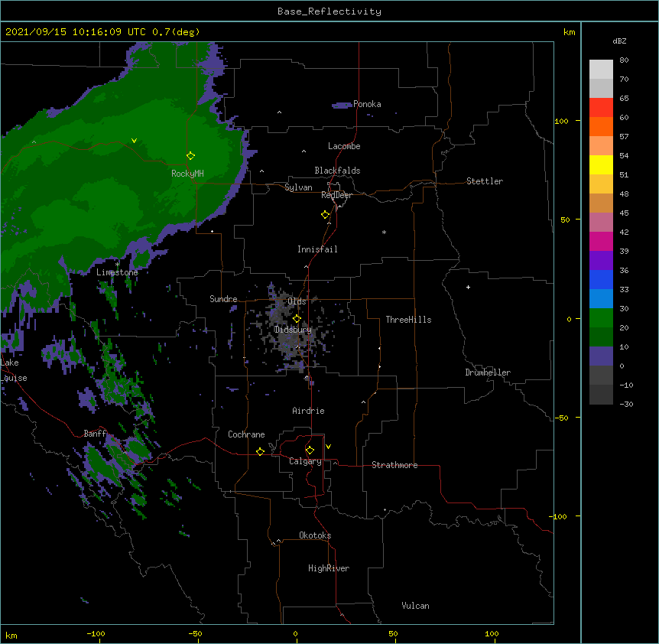Click the small precipitation echo west of Ponoka
Screen dimensions: 659x644
point(342,105)
